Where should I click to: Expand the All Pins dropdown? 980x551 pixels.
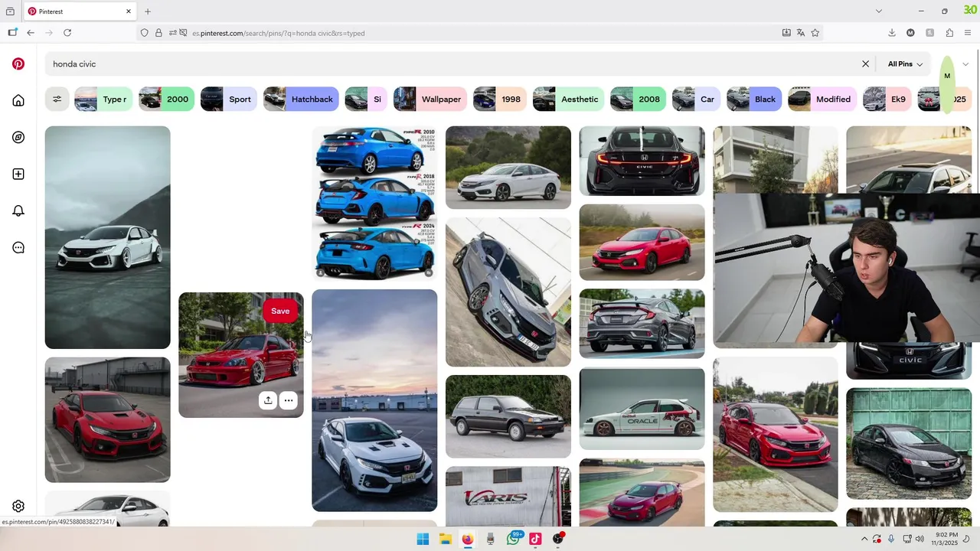click(905, 64)
